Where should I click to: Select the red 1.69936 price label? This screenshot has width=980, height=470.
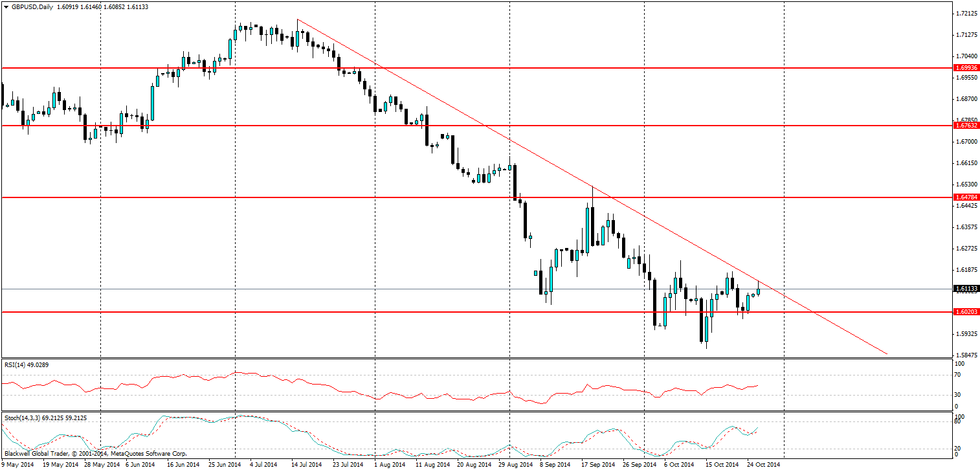(x=966, y=67)
